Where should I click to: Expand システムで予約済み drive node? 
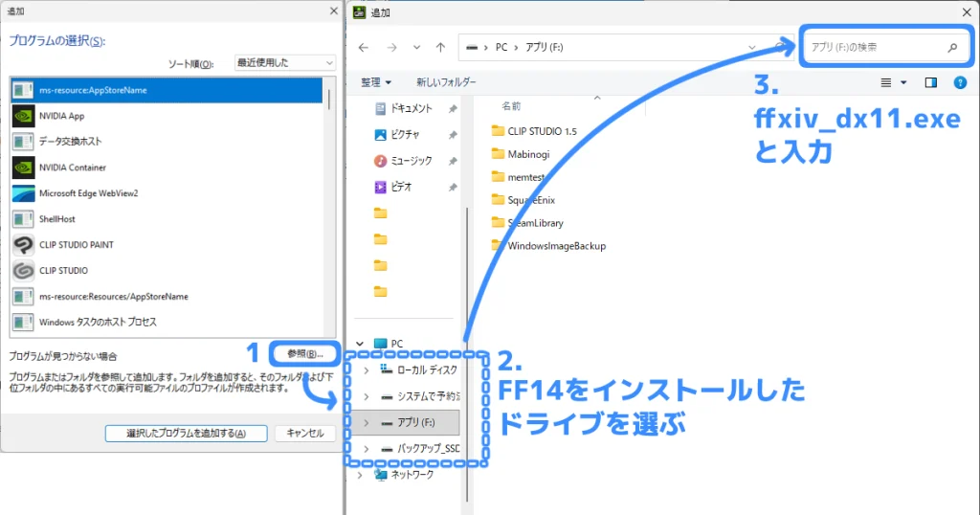[x=367, y=396]
